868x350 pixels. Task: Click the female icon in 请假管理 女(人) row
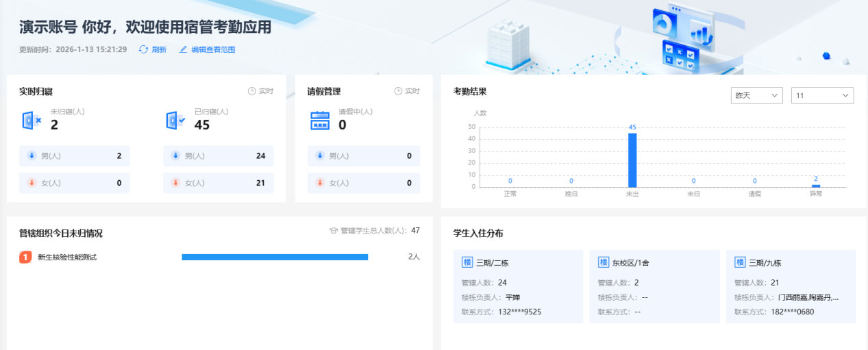tap(320, 183)
